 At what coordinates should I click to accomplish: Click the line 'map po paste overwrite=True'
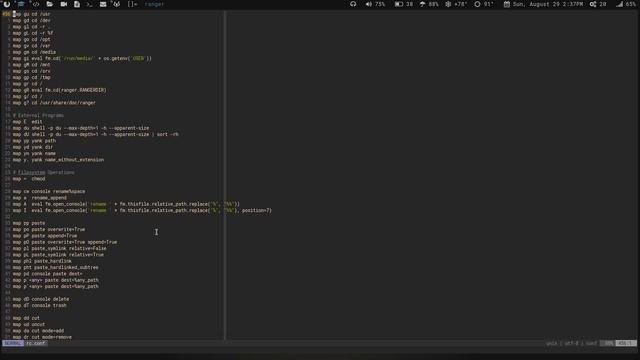click(x=49, y=229)
